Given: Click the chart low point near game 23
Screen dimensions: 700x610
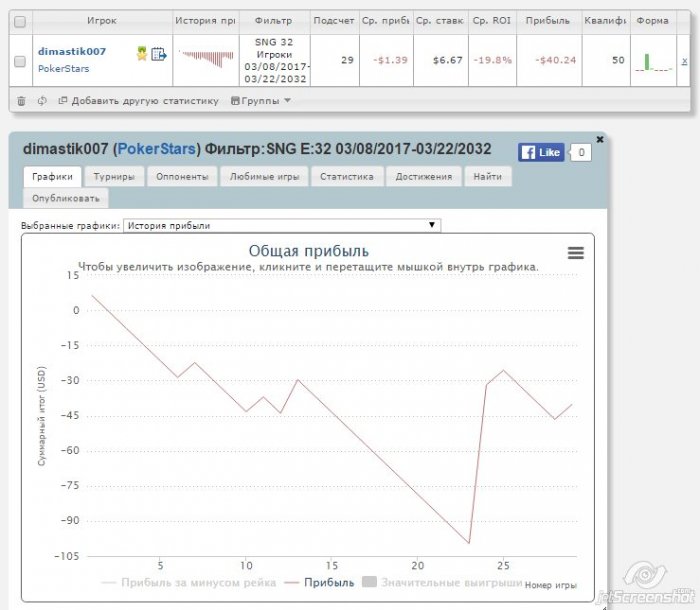Looking at the screenshot, I should pyautogui.click(x=469, y=543).
